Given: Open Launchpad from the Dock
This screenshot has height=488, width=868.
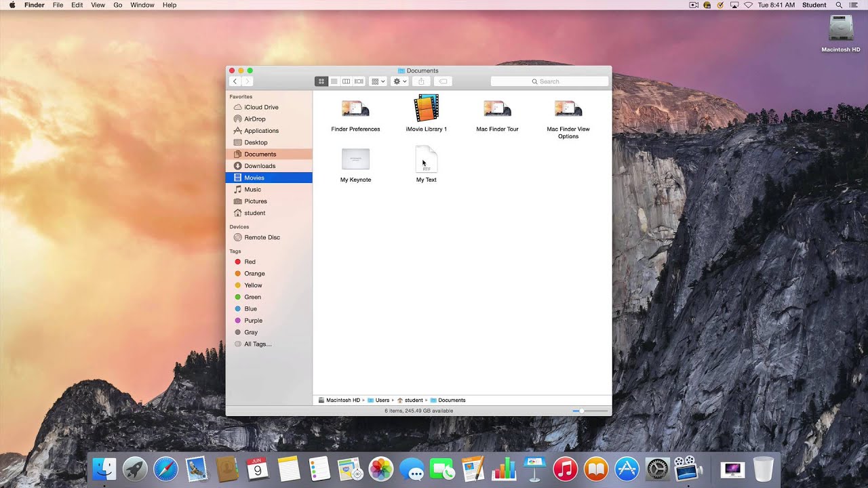Looking at the screenshot, I should coord(135,468).
